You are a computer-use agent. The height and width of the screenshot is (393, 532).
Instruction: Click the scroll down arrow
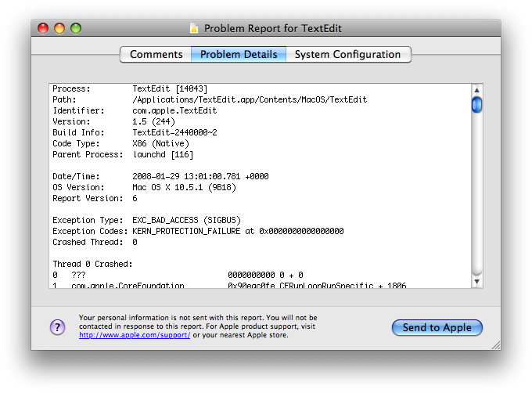(x=476, y=281)
